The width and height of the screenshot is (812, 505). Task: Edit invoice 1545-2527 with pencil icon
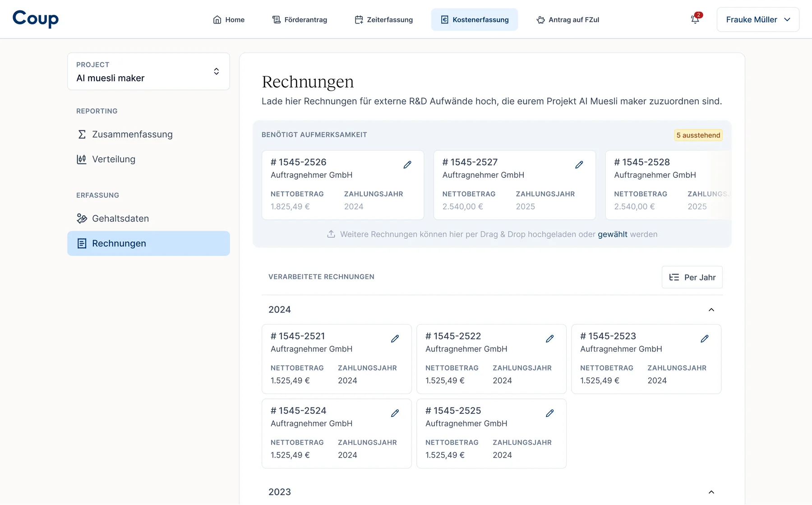(579, 165)
